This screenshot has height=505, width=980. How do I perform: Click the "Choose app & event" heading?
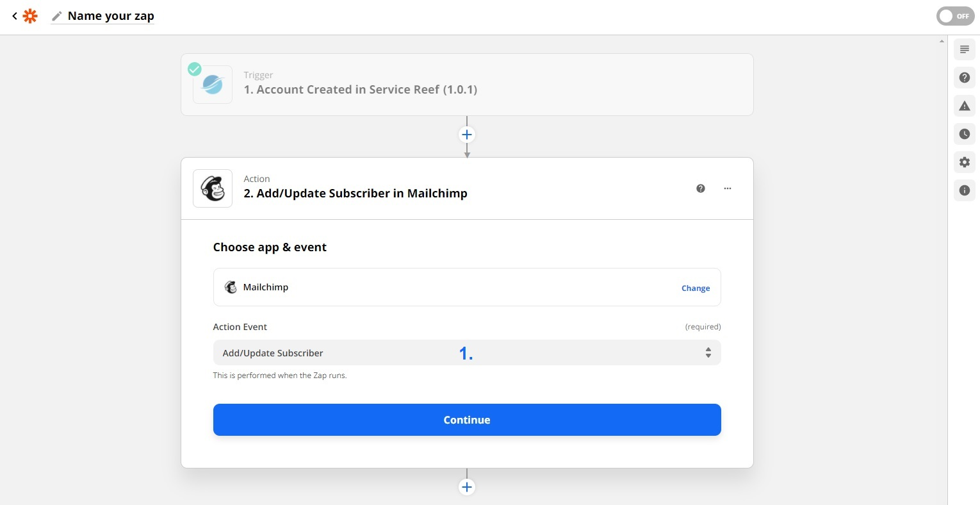270,247
